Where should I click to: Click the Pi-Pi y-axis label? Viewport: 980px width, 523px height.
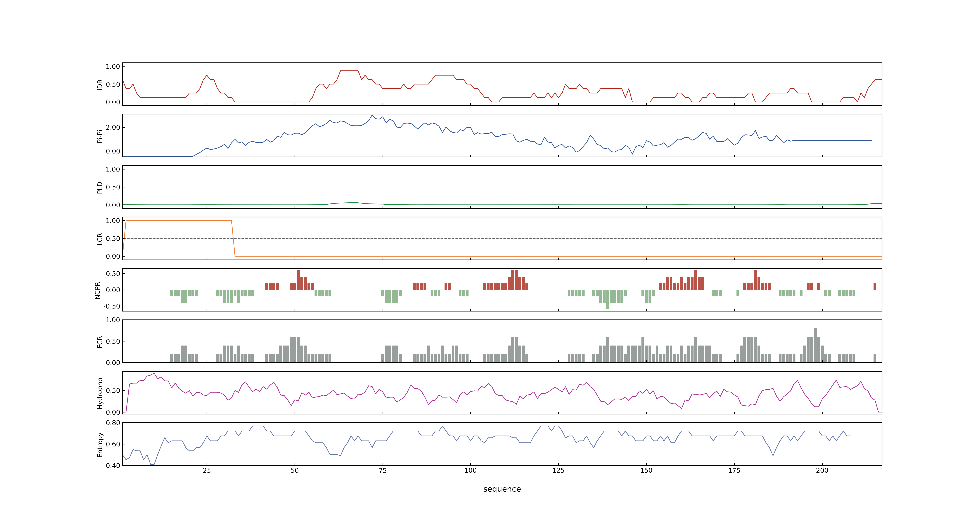coord(100,136)
